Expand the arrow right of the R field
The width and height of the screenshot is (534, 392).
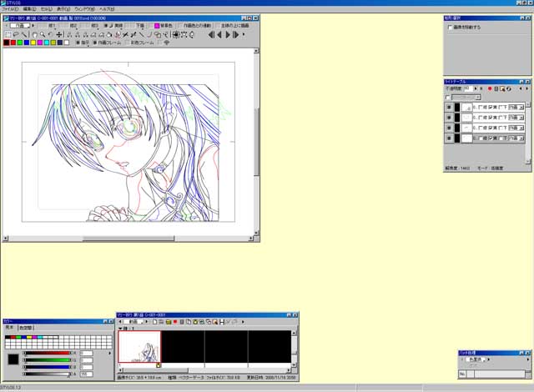coord(109,353)
